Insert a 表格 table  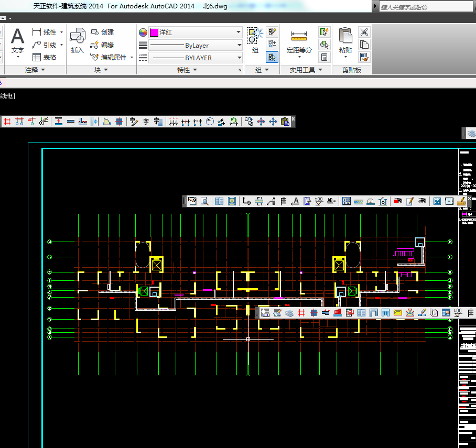point(45,57)
